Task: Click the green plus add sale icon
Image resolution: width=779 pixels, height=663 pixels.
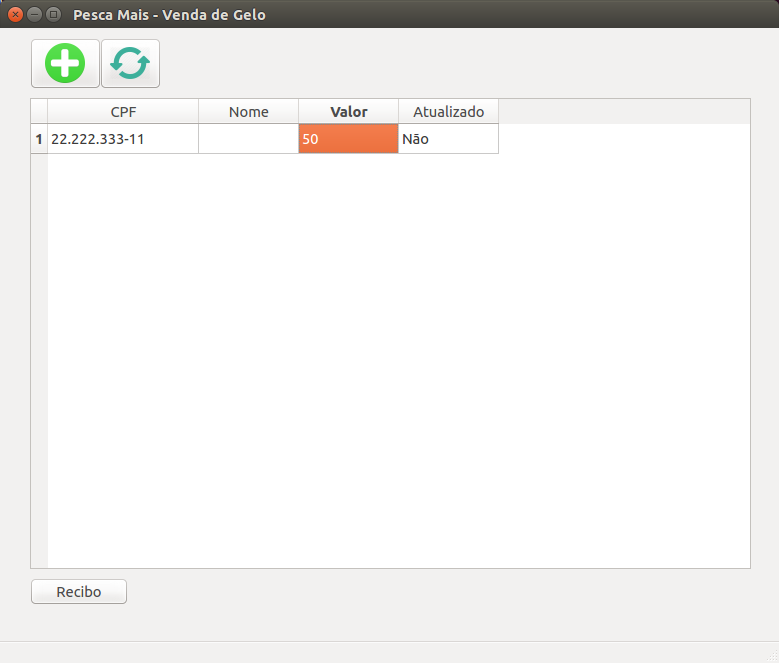Action: 65,63
